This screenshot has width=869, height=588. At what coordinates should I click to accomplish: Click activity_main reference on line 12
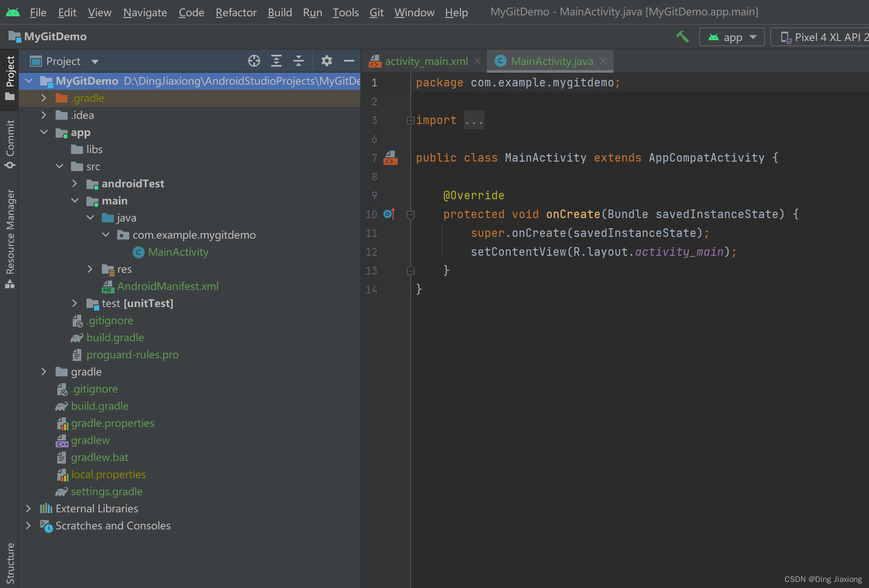click(679, 252)
